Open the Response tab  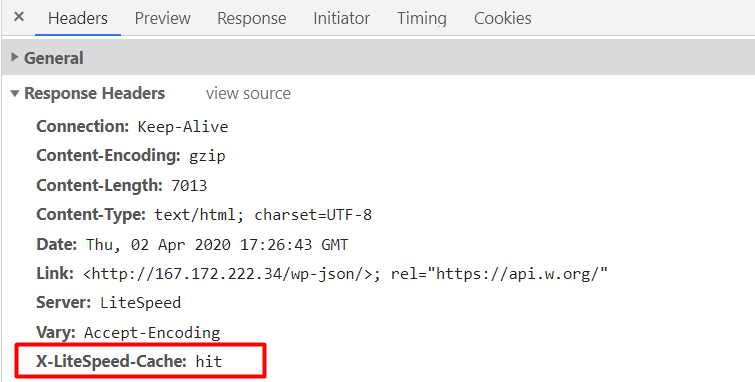click(251, 18)
